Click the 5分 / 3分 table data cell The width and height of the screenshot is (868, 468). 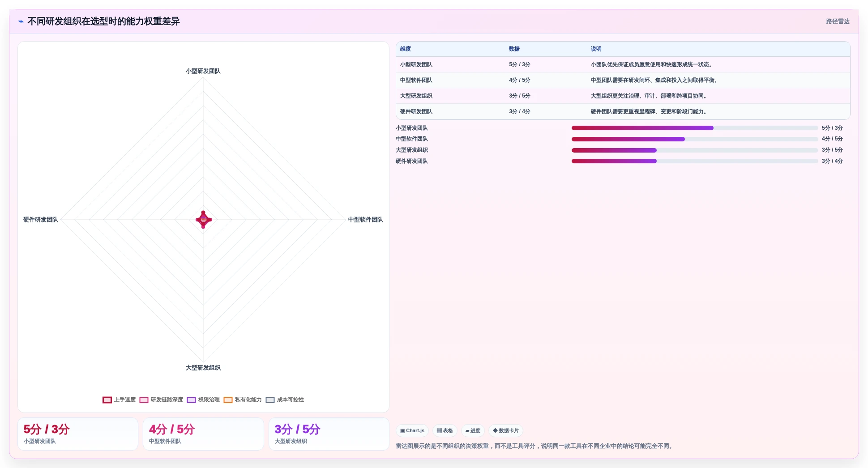[520, 64]
